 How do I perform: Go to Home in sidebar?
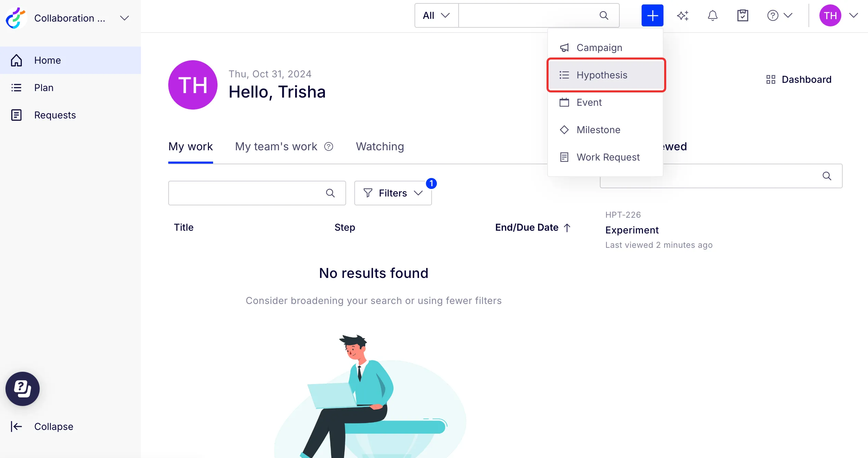[x=70, y=60]
